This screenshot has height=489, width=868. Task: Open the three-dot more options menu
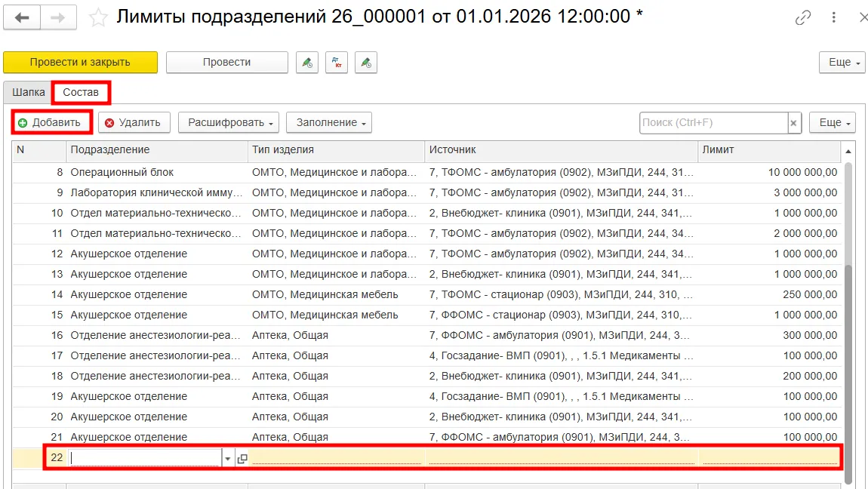(834, 17)
